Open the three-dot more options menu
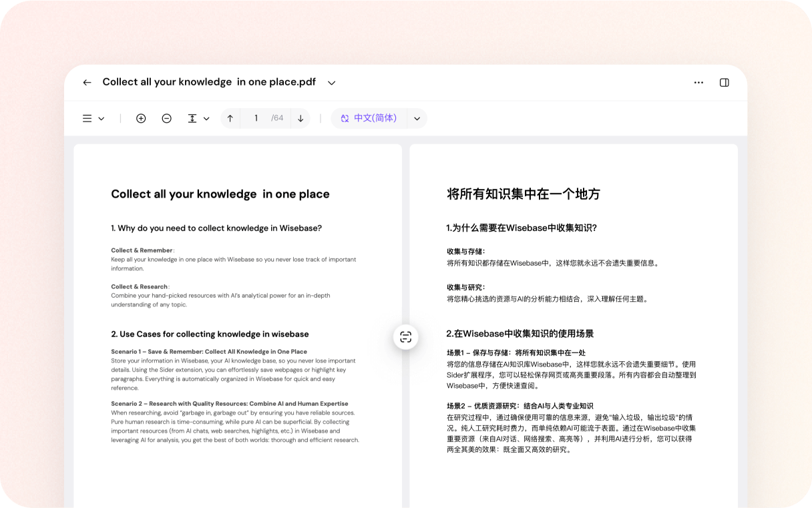 pyautogui.click(x=698, y=83)
